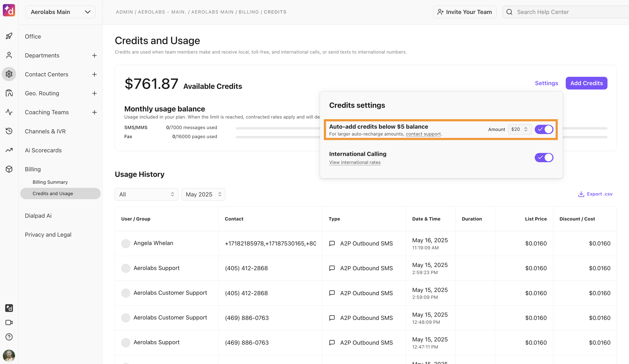Select Credits and Usage submenu item
Image resolution: width=629 pixels, height=364 pixels.
60,194
